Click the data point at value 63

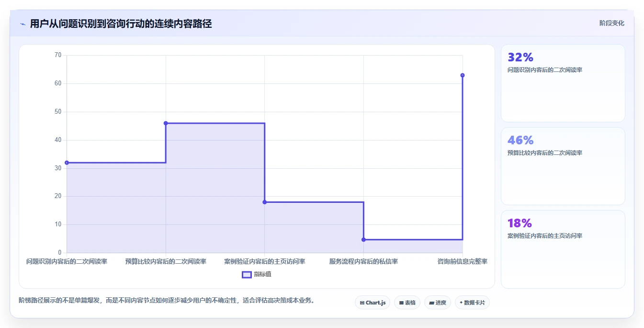click(463, 75)
